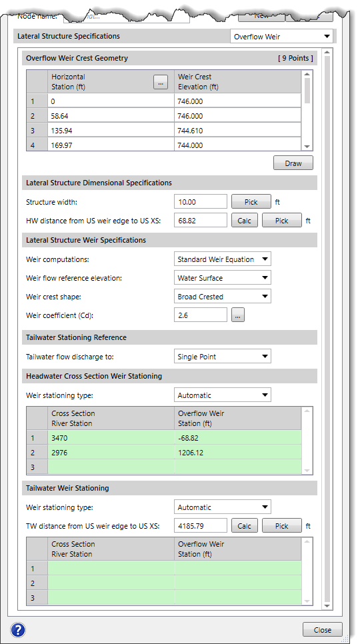
Task: Edit Weir coefficient field 2.6
Action: pyautogui.click(x=200, y=315)
